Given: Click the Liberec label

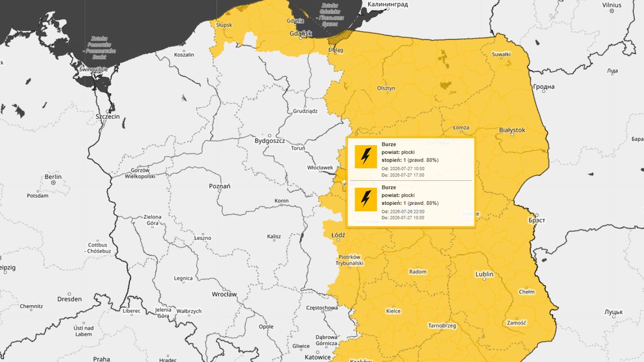Looking at the screenshot, I should point(131,311).
